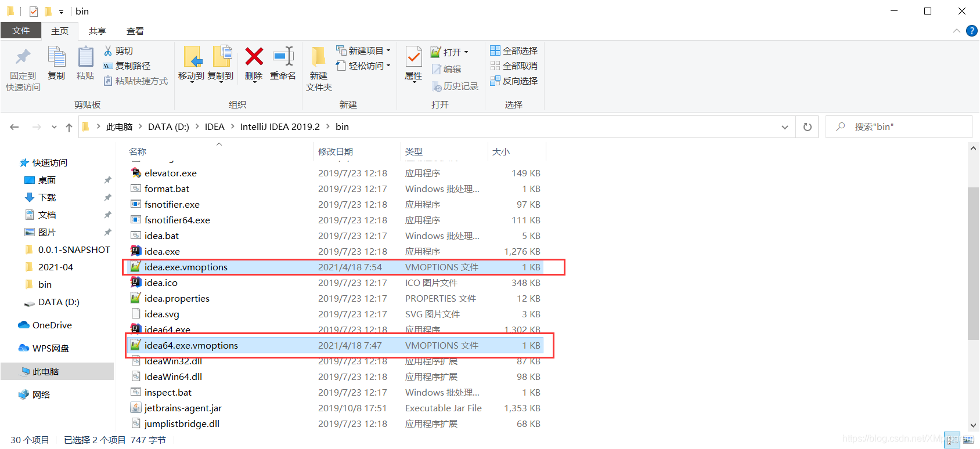Sort by Size (大小) column header
980x449 pixels.
tap(501, 152)
